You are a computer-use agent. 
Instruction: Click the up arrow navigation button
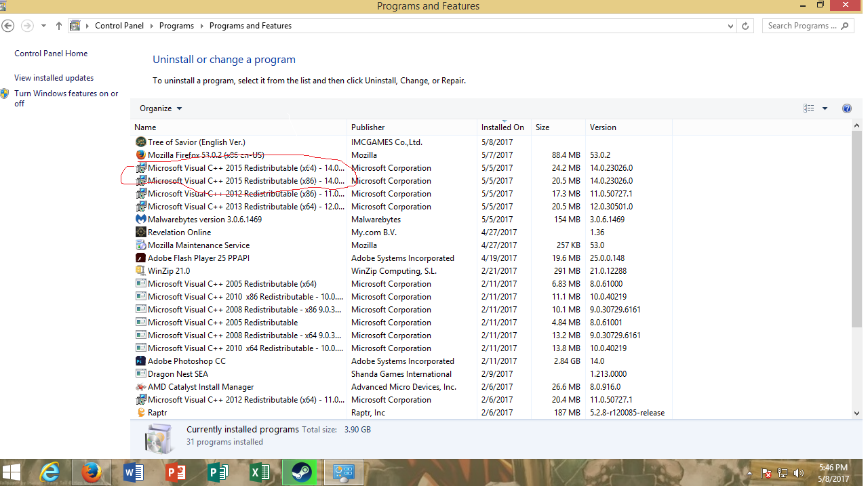(x=59, y=26)
